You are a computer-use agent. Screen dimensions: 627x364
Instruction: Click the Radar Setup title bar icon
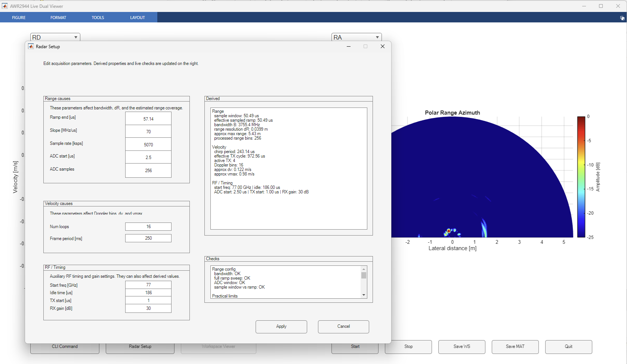pos(31,46)
